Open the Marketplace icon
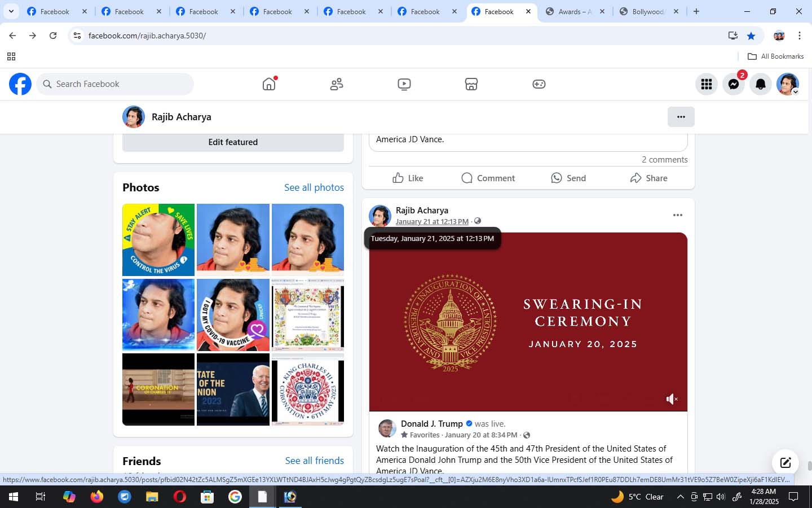This screenshot has height=508, width=812. pyautogui.click(x=471, y=84)
